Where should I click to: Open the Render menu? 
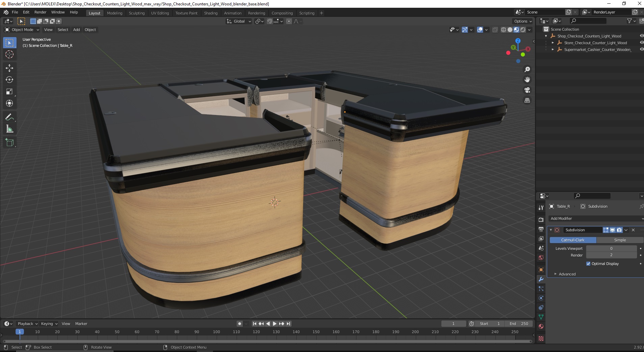point(40,12)
